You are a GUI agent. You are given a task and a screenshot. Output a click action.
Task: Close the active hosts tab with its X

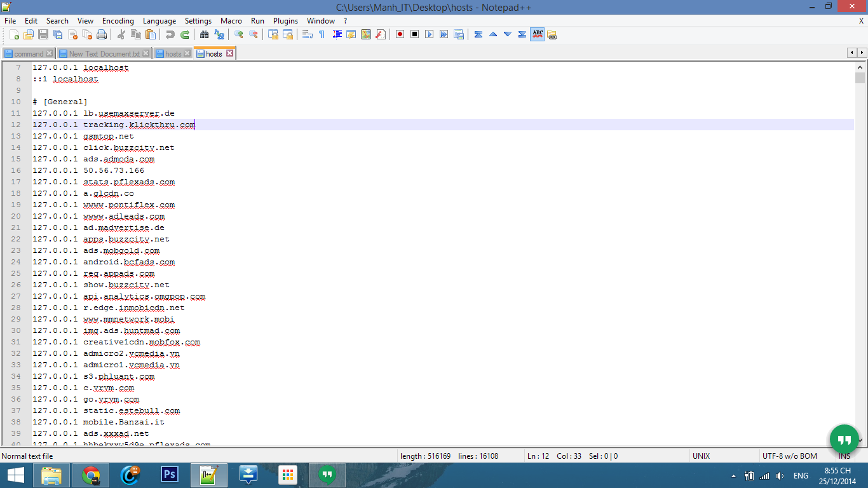230,53
